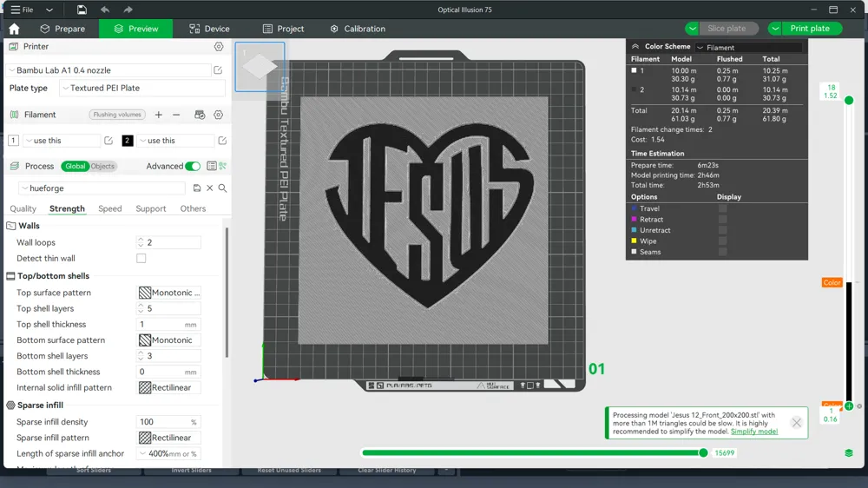Open Internal solid infill pattern dropdown
868x488 pixels.
pyautogui.click(x=169, y=388)
